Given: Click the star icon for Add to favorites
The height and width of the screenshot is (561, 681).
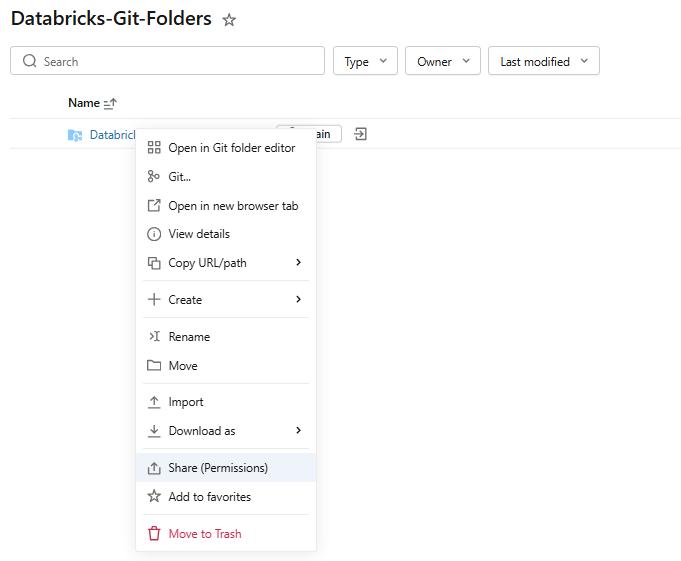Looking at the screenshot, I should pos(154,496).
